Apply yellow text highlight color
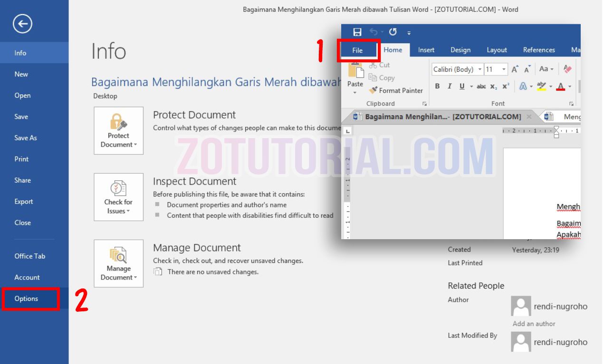Image resolution: width=604 pixels, height=364 pixels. [541, 86]
